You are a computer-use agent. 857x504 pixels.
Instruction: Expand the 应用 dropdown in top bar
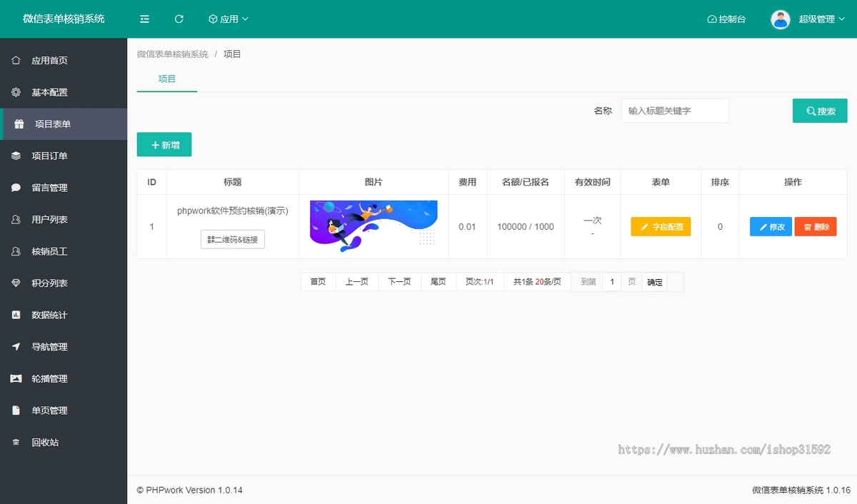click(229, 19)
